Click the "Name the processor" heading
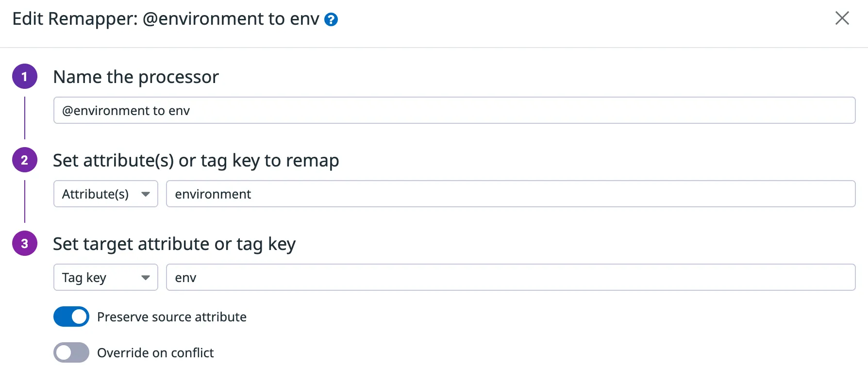This screenshot has width=868, height=367. coord(136,77)
